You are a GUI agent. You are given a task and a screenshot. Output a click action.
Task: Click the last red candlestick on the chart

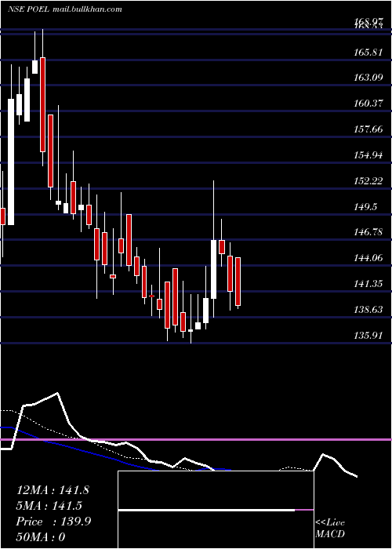[238, 282]
